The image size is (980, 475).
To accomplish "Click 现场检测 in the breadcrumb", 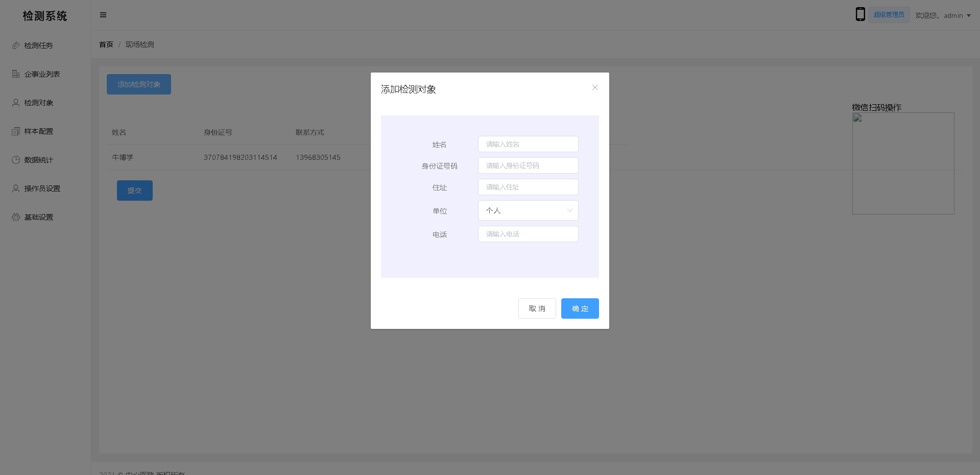I will point(140,44).
